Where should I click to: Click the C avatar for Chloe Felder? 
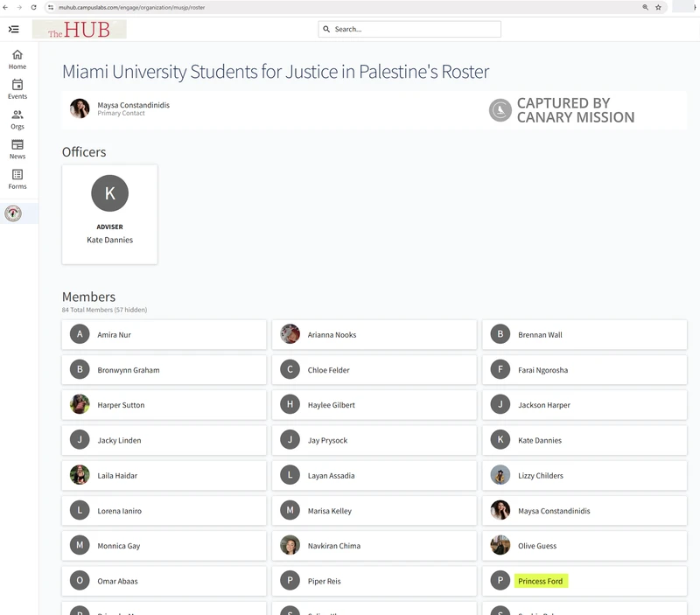tap(290, 369)
